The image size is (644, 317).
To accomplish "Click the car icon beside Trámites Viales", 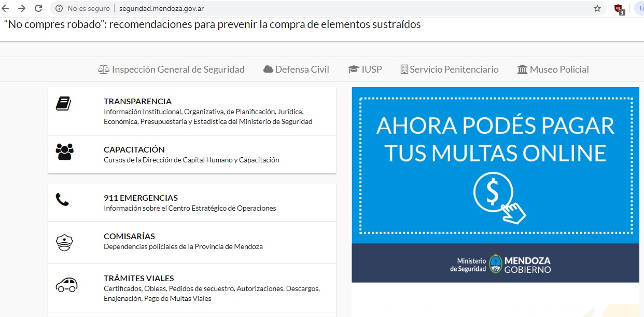I will [x=66, y=285].
